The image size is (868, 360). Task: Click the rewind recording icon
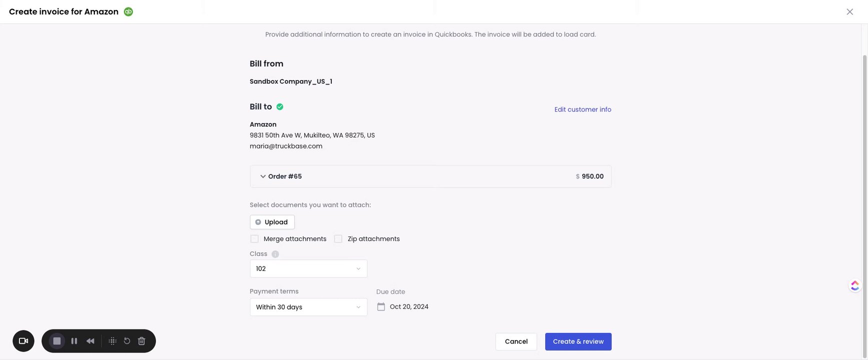click(90, 341)
